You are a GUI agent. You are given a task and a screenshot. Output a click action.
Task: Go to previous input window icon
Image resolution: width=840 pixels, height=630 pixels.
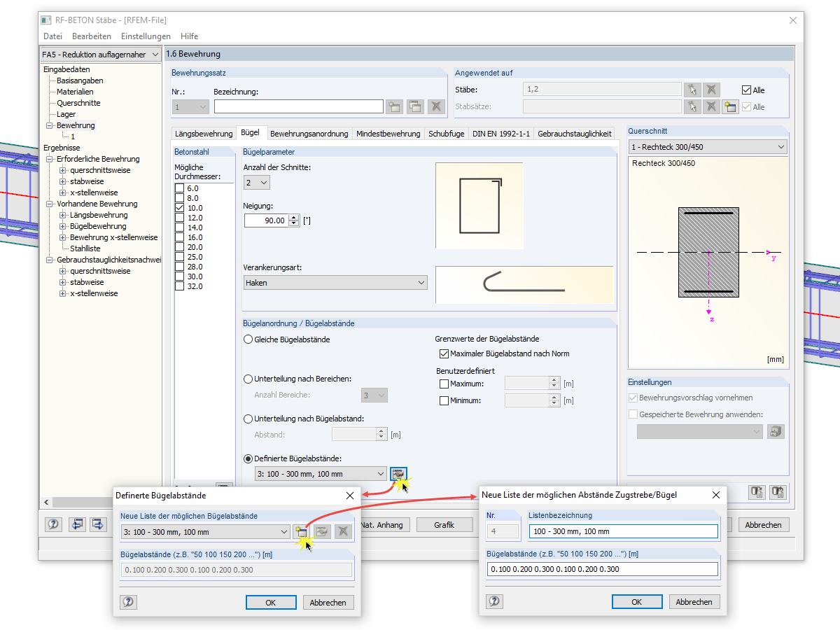point(77,524)
